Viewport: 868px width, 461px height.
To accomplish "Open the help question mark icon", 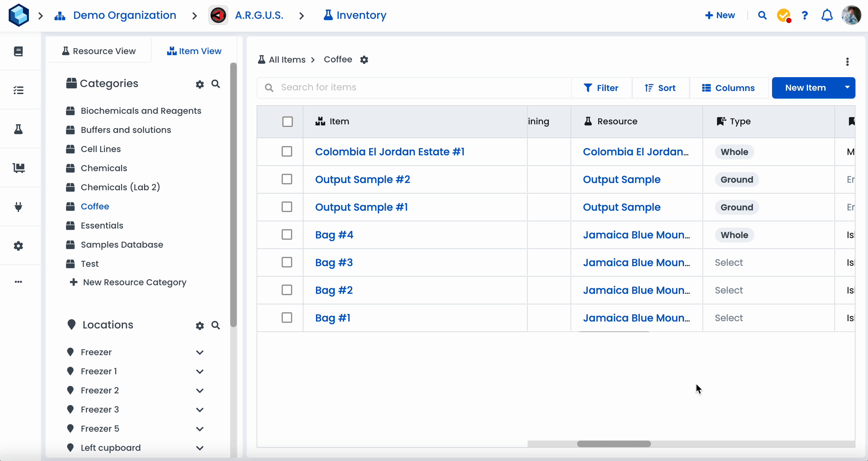I will (805, 15).
